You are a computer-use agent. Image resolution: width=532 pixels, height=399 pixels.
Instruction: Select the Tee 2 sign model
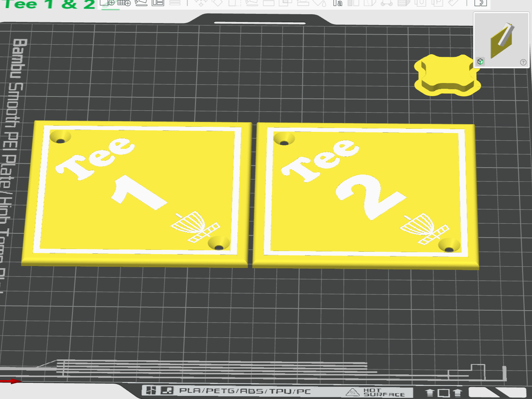pos(365,196)
